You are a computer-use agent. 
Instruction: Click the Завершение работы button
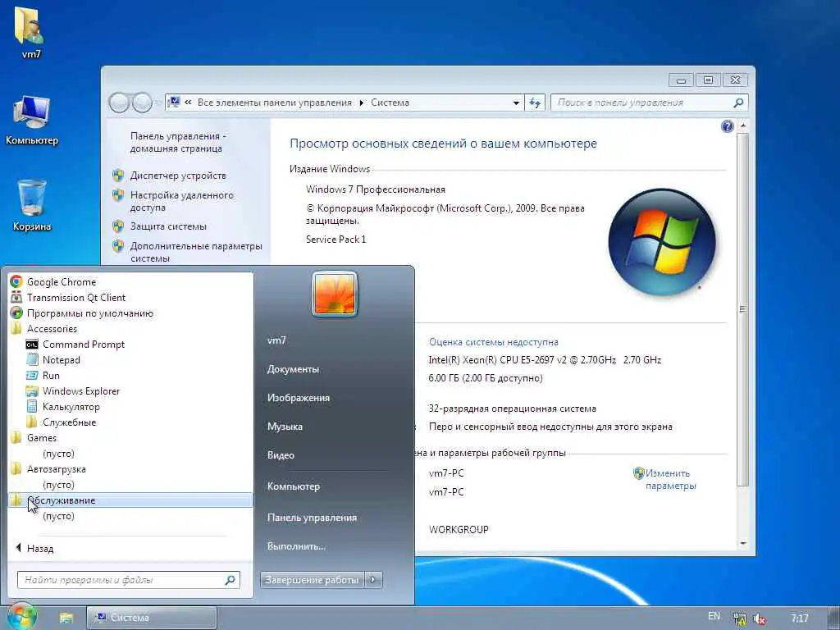pos(313,580)
